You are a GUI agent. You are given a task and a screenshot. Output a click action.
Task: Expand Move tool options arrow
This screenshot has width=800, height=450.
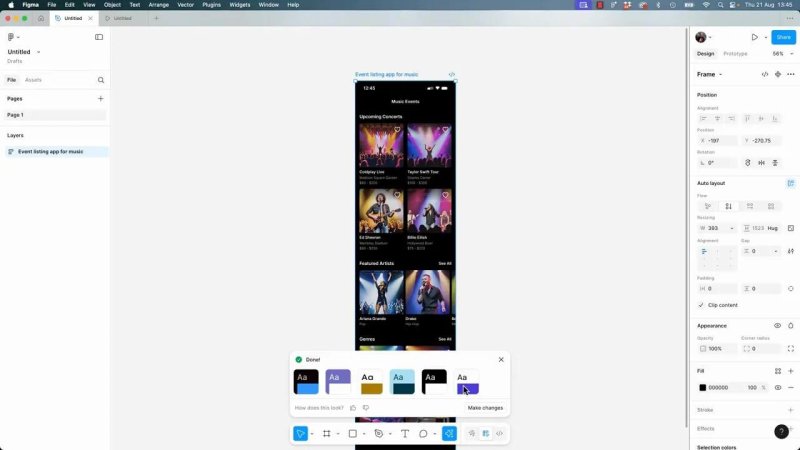[312, 434]
